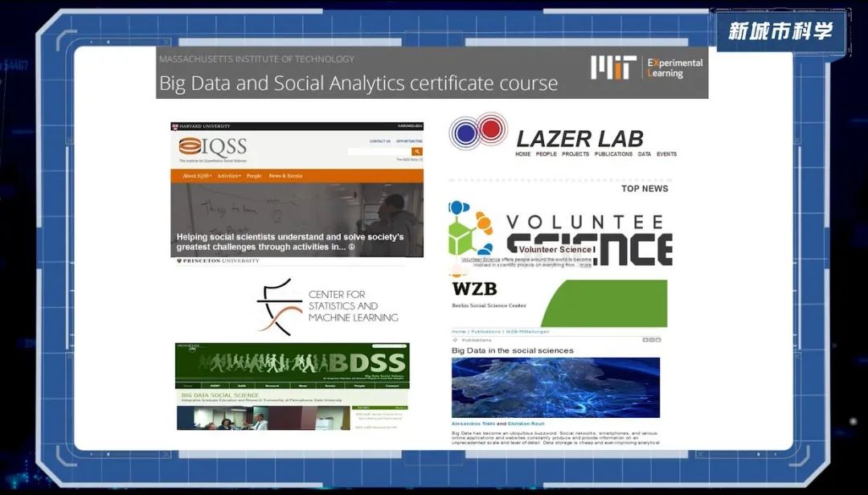Click the Princeton University shield icon
This screenshot has height=495, width=868.
point(179,261)
